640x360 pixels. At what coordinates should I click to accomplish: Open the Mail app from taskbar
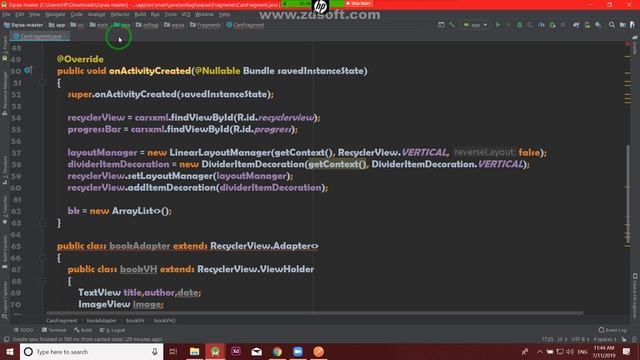click(x=257, y=351)
